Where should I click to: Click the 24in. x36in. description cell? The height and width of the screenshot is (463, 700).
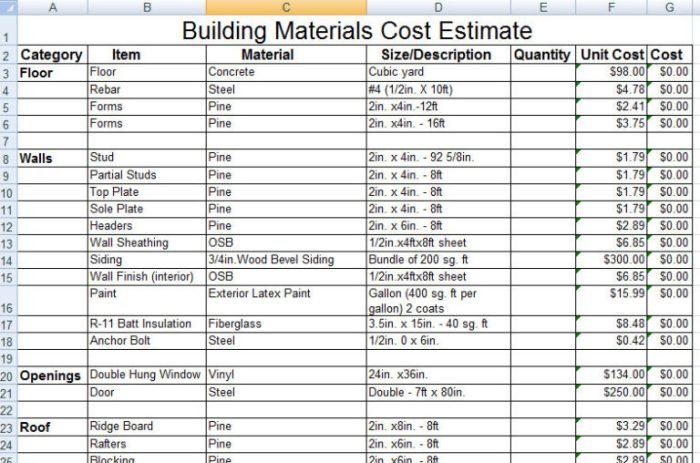[x=438, y=375]
